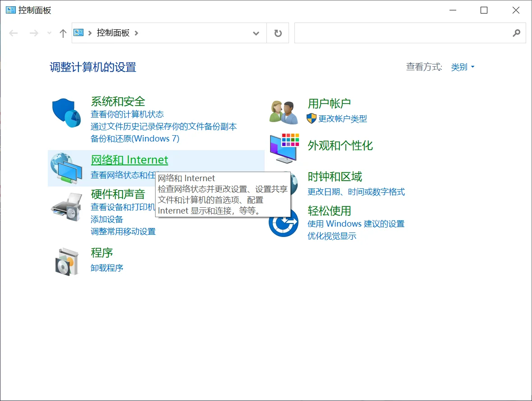Open recent locations dropdown arrow
Screen dimensions: 532x401
point(50,33)
